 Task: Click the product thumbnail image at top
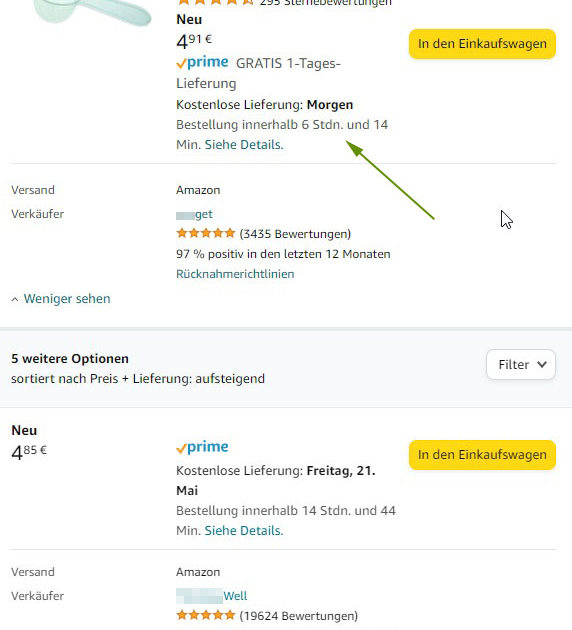92,12
